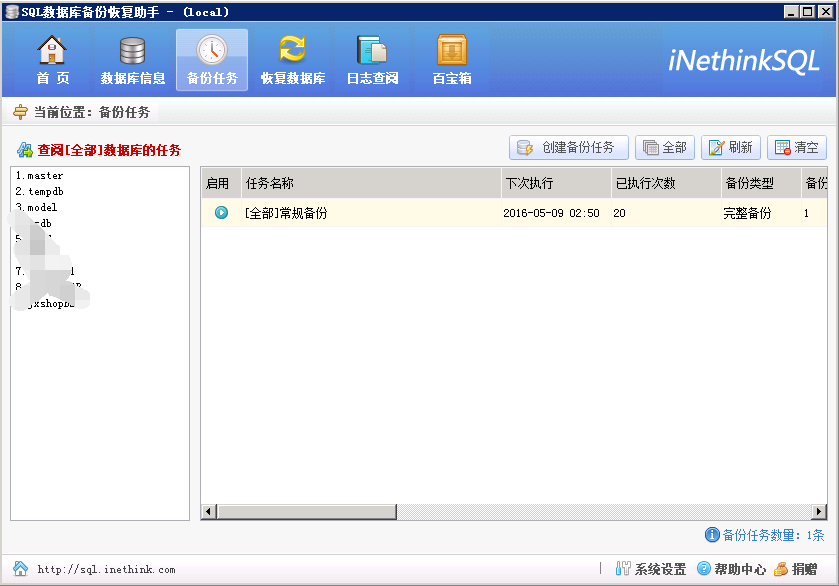Click the 刷新 refresh button
839x586 pixels.
(730, 148)
